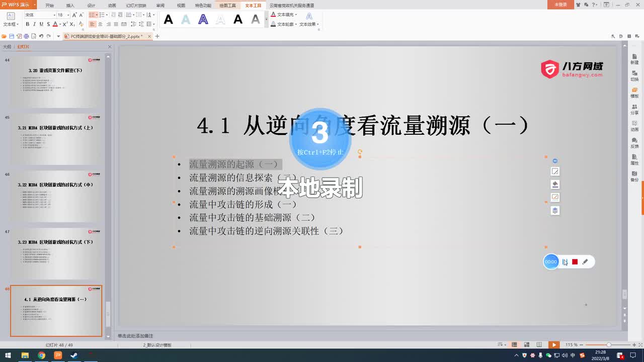Expand text style gallery
This screenshot has height=362, width=644.
(x=267, y=20)
